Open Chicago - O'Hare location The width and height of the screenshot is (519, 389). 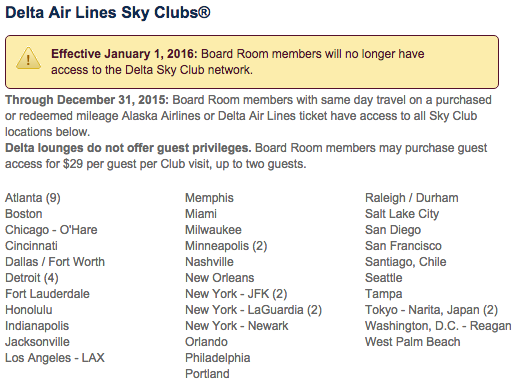point(51,230)
